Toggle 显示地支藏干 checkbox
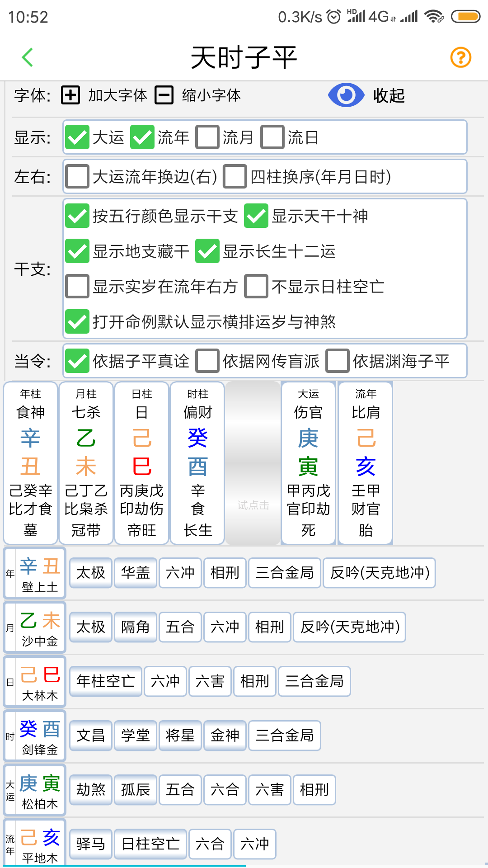This screenshot has width=488, height=868. click(77, 251)
